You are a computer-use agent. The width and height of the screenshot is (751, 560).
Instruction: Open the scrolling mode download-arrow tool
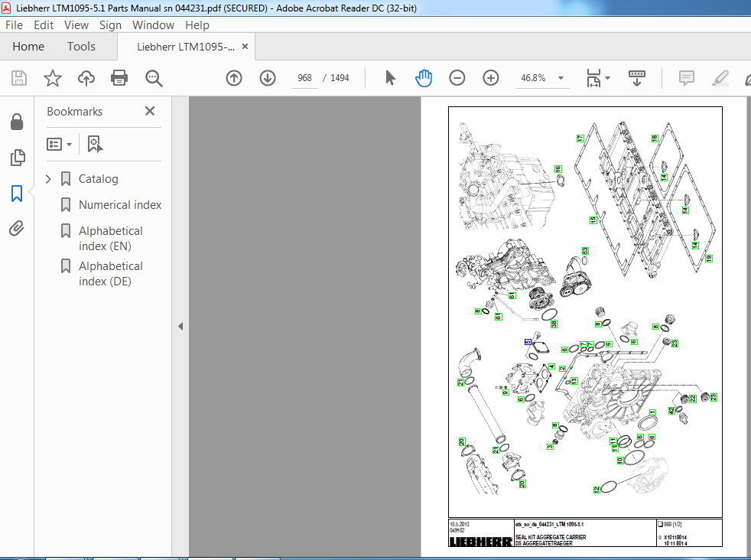pyautogui.click(x=636, y=77)
